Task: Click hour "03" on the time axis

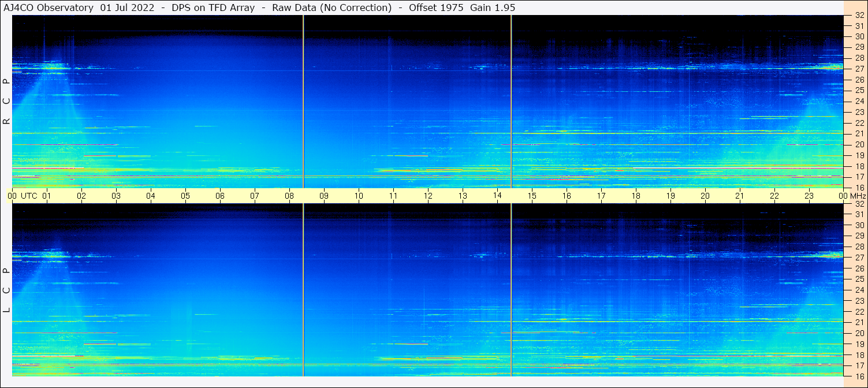Action: (116, 196)
